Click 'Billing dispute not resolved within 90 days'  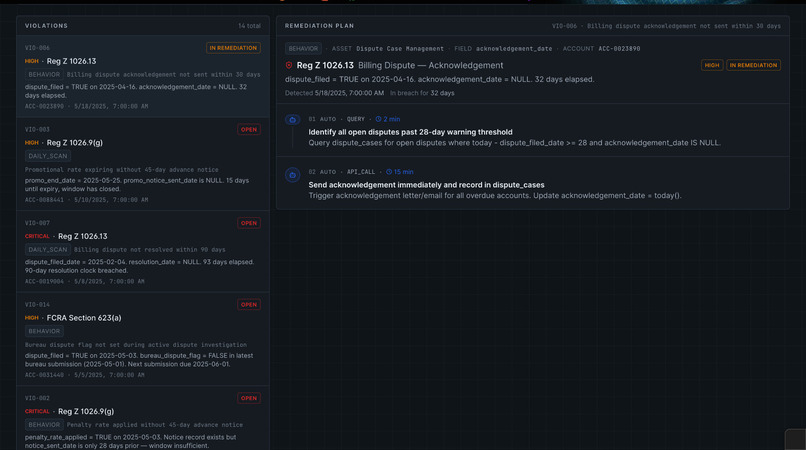click(x=150, y=249)
